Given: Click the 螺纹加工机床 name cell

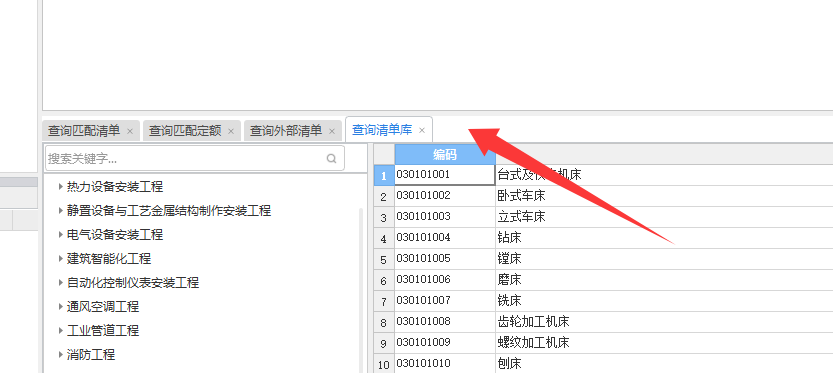Looking at the screenshot, I should click(664, 343).
